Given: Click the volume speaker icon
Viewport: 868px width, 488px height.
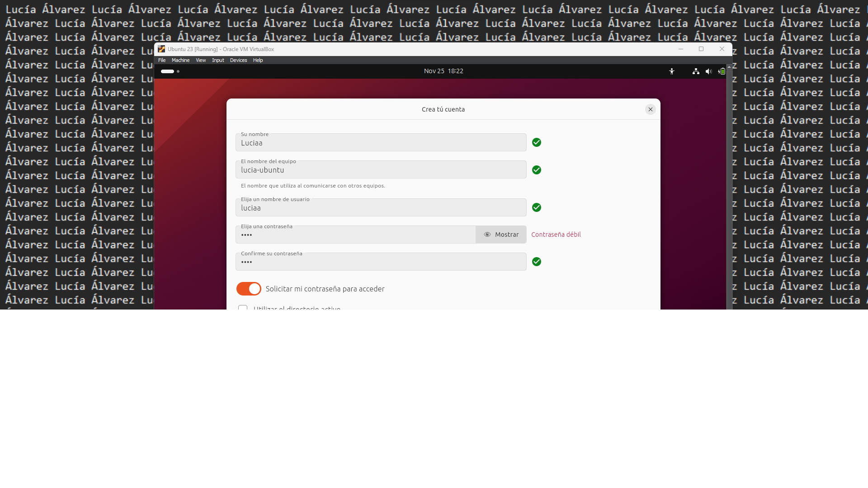Looking at the screenshot, I should tap(708, 71).
